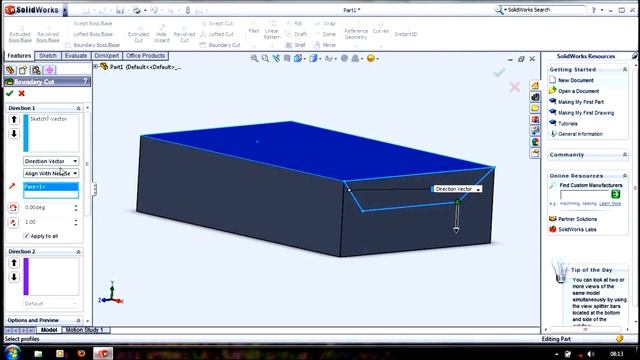This screenshot has width=640, height=360.
Task: Click the Hole Wizard ribbon command
Action: pos(161,33)
